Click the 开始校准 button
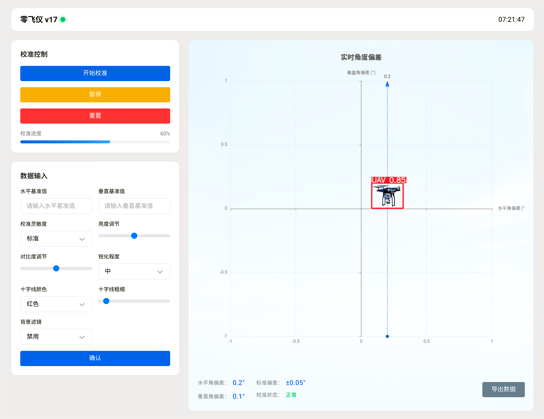This screenshot has height=419, width=544. click(95, 73)
